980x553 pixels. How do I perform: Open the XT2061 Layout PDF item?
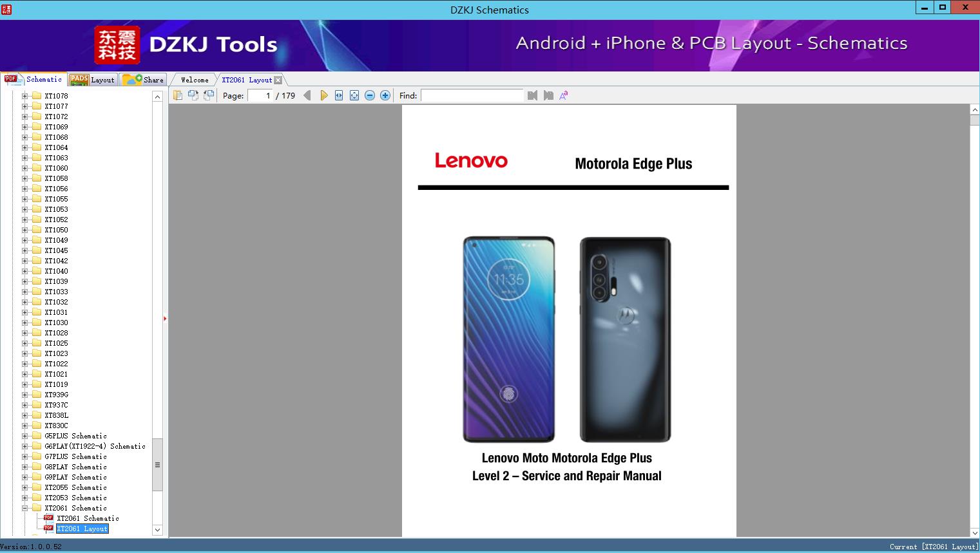(82, 529)
